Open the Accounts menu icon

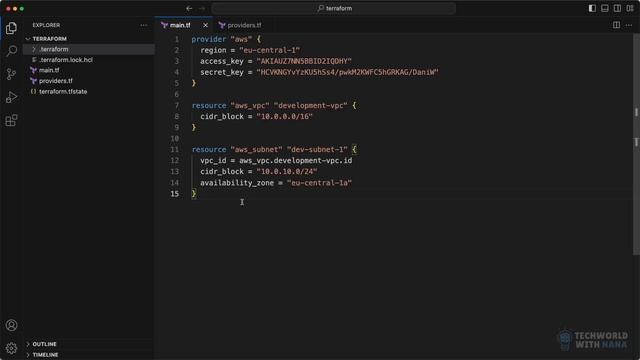click(x=11, y=325)
